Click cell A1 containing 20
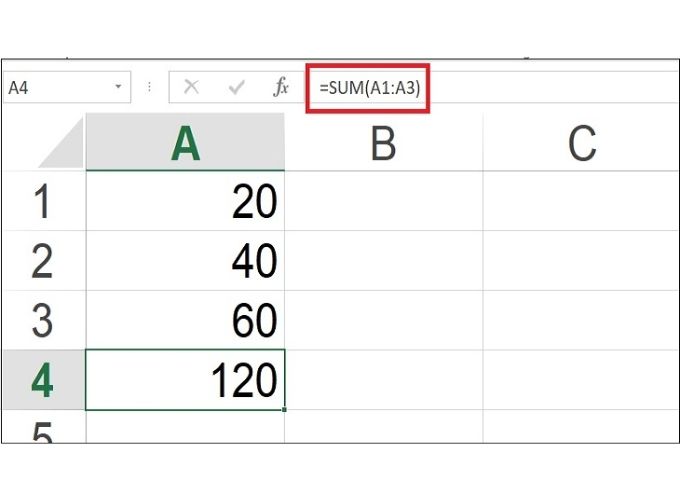Image resolution: width=680 pixels, height=500 pixels. point(185,203)
